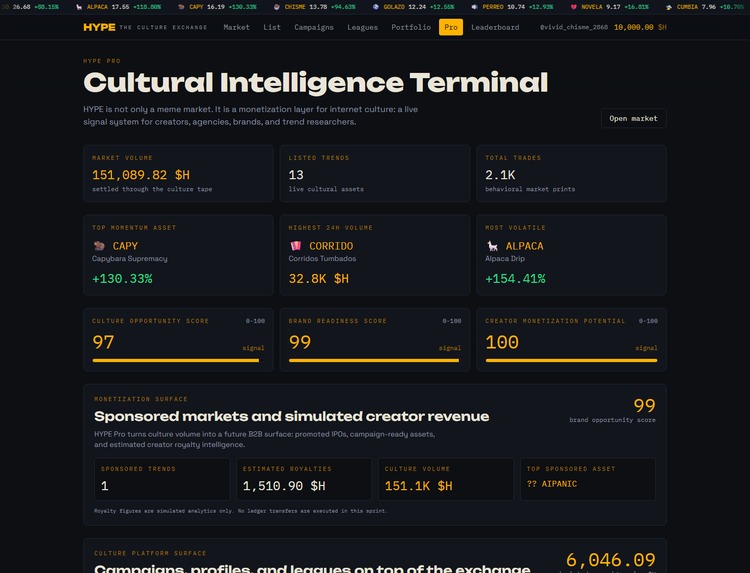
Task: Click the royalty figures disclaimer note
Action: coord(241,511)
